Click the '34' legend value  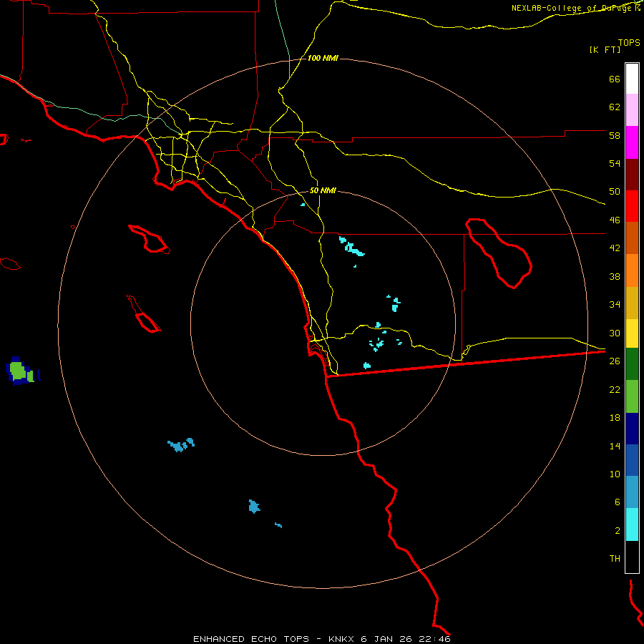click(615, 305)
